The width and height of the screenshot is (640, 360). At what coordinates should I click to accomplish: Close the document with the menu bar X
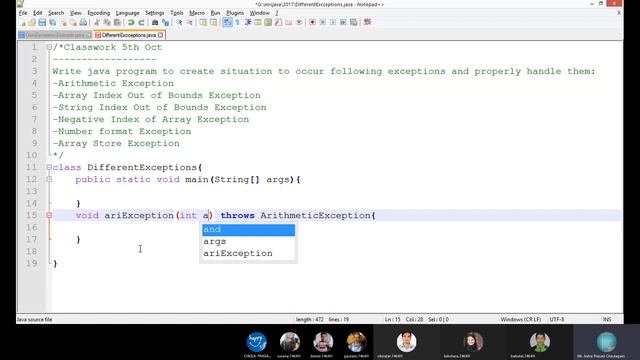[619, 13]
